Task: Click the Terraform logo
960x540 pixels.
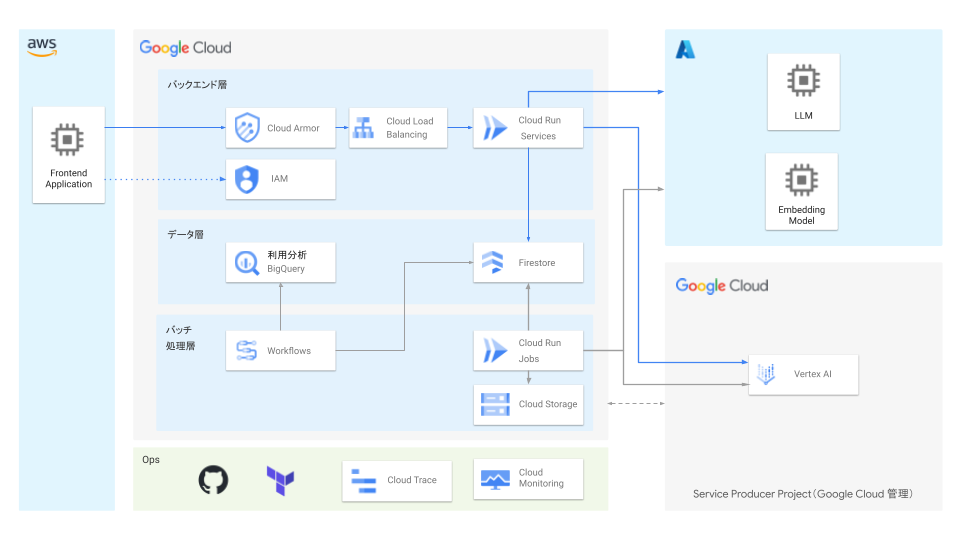Action: [x=280, y=481]
